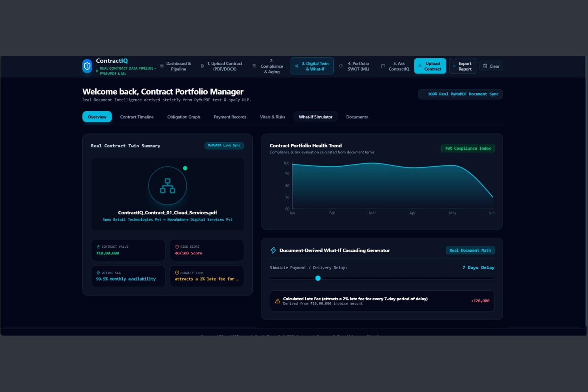Click the 'Real Document Math' badge

click(470, 250)
